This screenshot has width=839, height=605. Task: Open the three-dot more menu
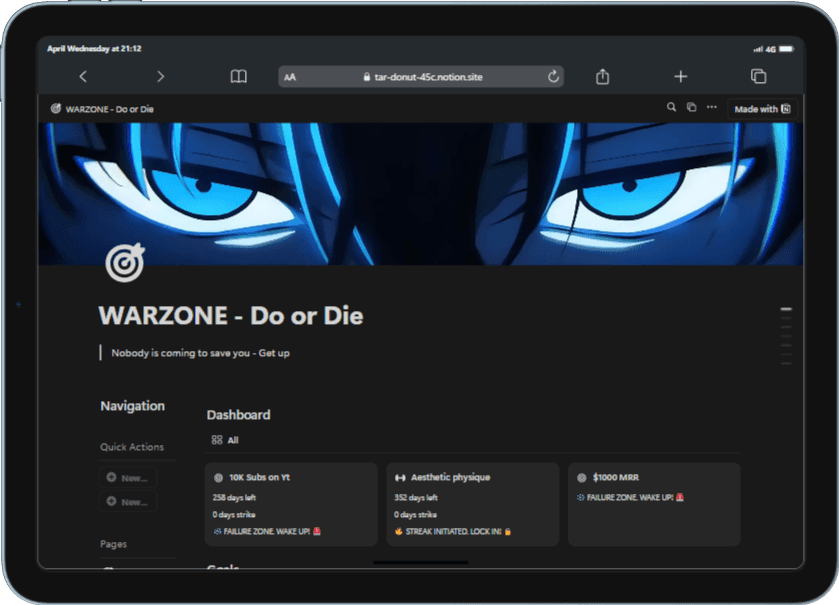coord(712,108)
